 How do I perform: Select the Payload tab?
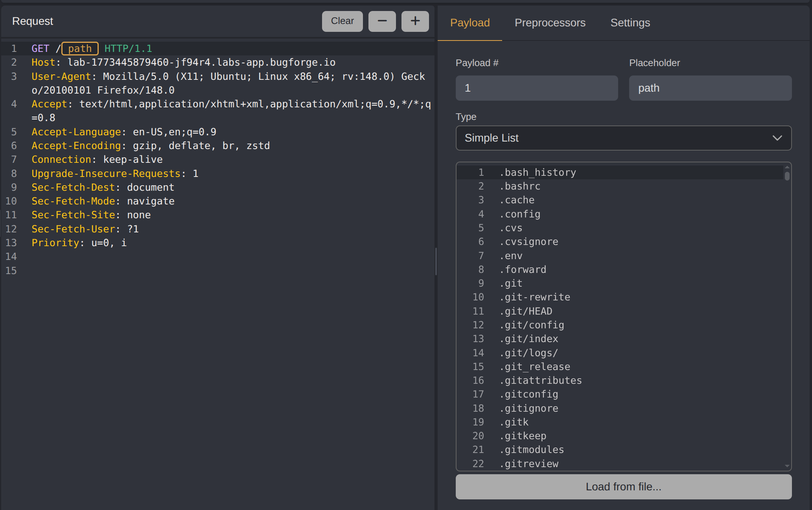tap(470, 23)
